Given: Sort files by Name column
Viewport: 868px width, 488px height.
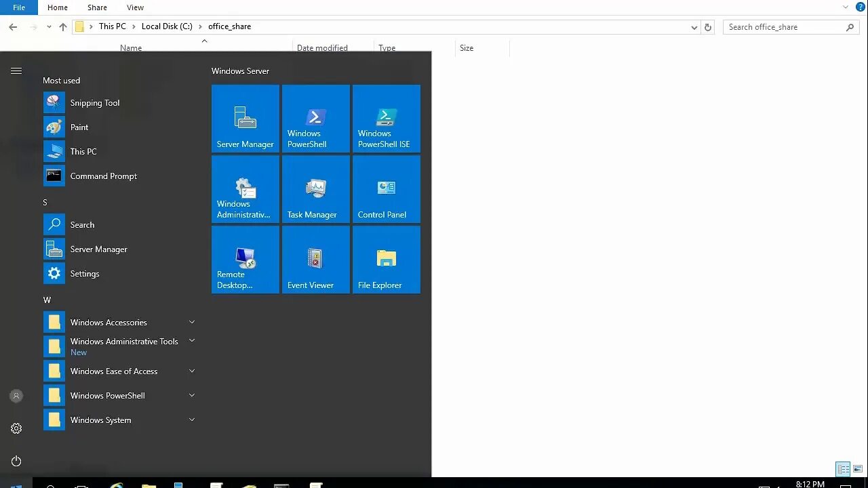Looking at the screenshot, I should pyautogui.click(x=131, y=48).
